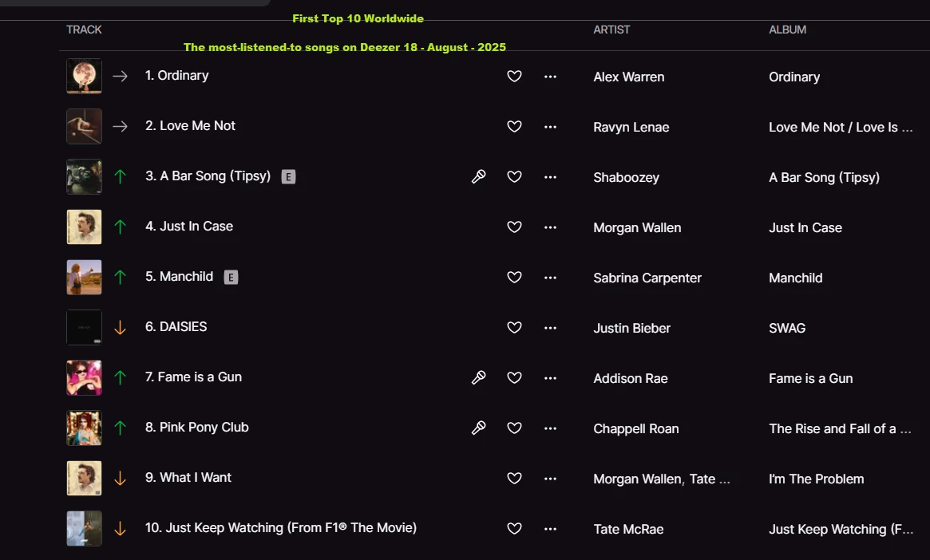Screen dimensions: 930x560
Task: Like the track What I Want
Action: pyautogui.click(x=515, y=479)
